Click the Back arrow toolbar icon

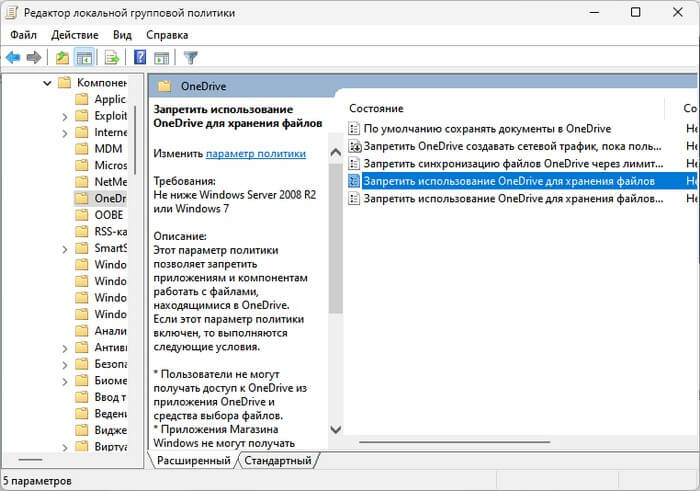pos(13,58)
